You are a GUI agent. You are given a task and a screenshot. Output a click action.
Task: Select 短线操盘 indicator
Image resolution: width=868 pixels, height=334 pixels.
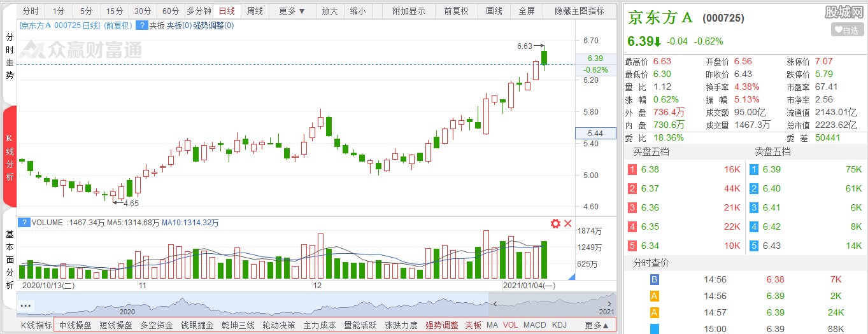[x=116, y=325]
